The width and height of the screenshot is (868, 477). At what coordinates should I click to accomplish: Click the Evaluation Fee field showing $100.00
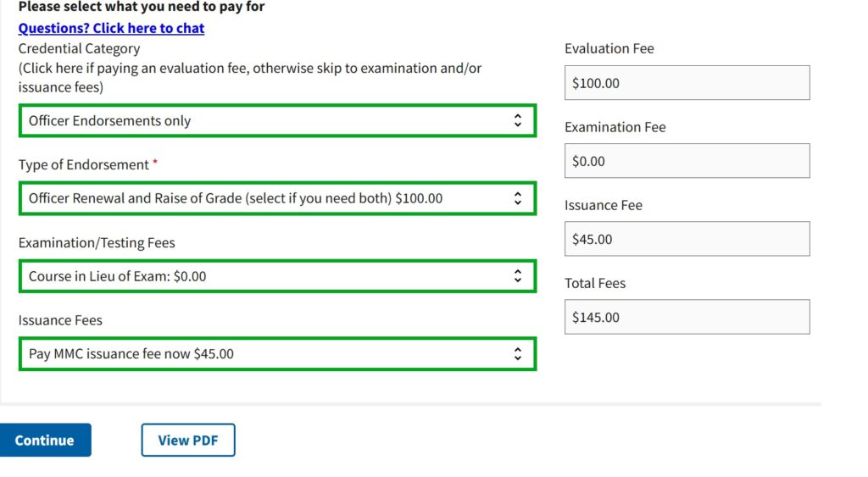687,83
